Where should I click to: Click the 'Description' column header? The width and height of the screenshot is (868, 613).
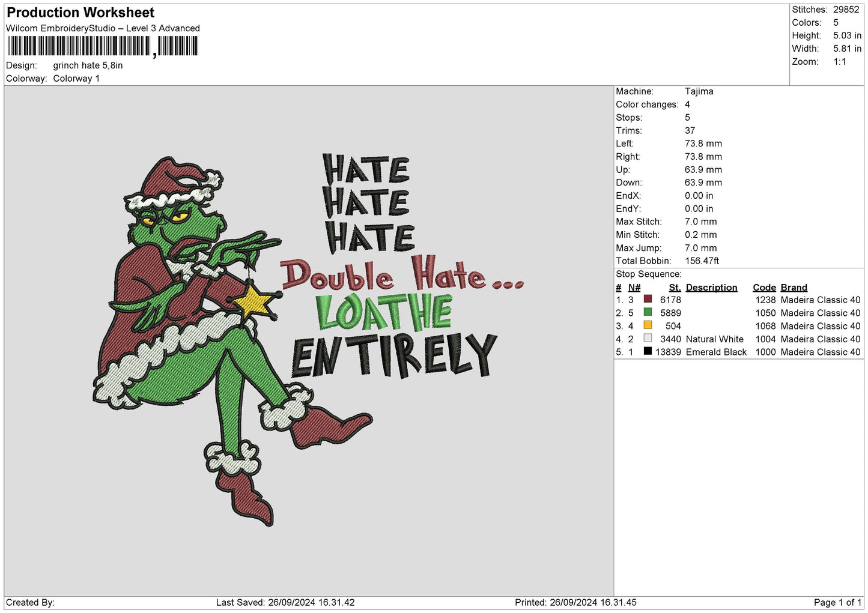pos(711,288)
